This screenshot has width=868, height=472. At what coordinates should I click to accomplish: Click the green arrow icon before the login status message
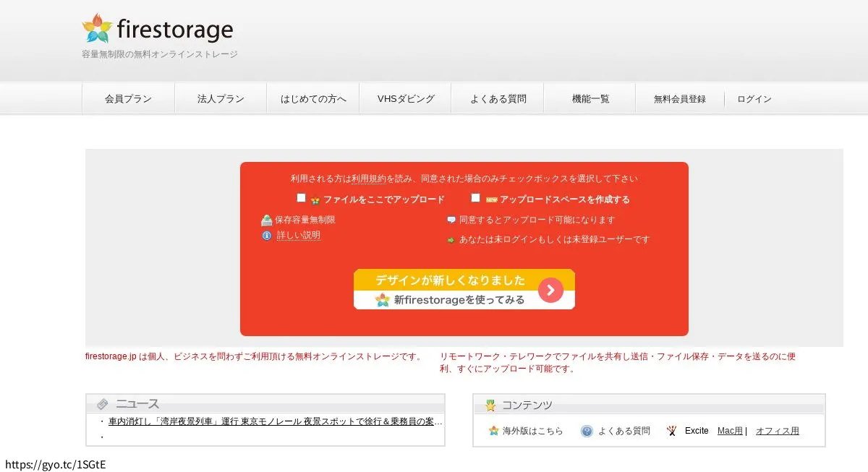click(x=451, y=239)
